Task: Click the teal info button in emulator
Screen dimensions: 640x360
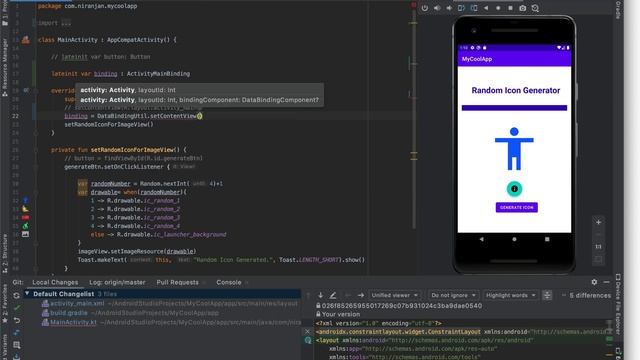Action: (514, 189)
